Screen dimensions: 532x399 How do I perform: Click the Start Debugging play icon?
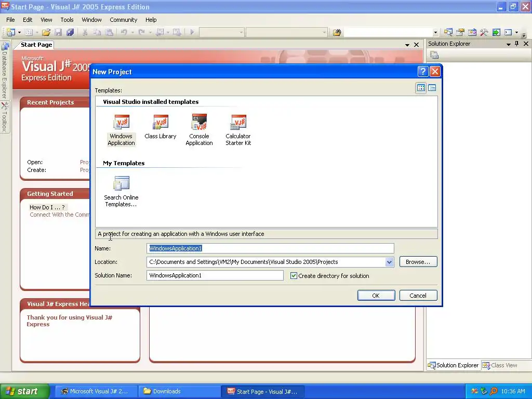point(192,32)
